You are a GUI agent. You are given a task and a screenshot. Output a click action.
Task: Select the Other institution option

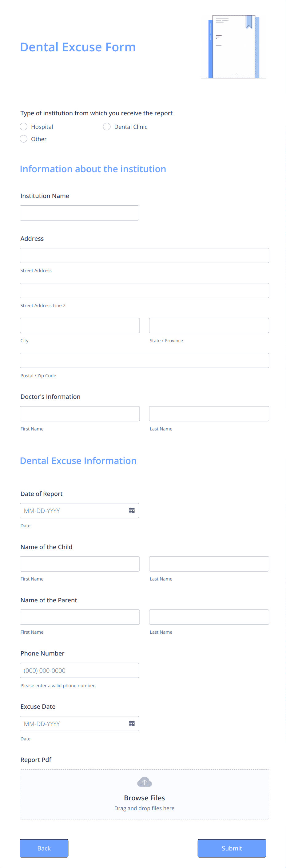coord(24,138)
